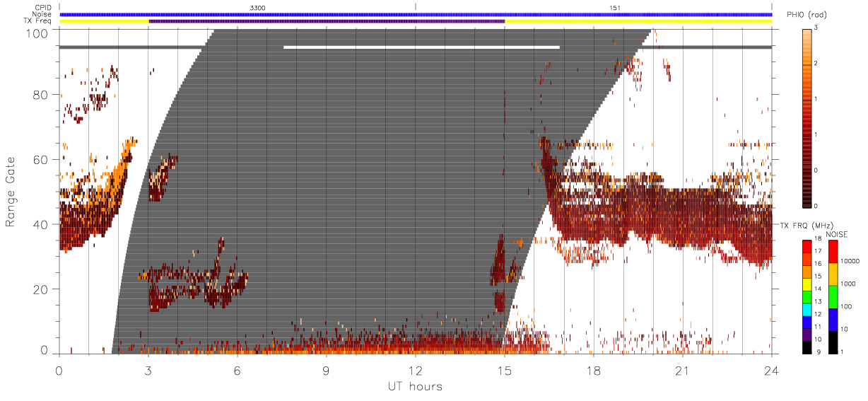This screenshot has width=868, height=401.
Task: Click the blue Noise strip above the plot
Action: [416, 14]
